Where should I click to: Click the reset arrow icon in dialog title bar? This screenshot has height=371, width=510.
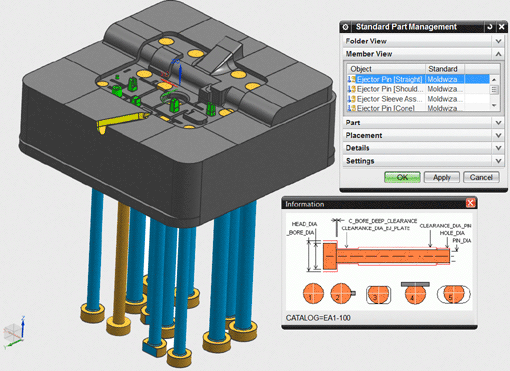pyautogui.click(x=489, y=27)
